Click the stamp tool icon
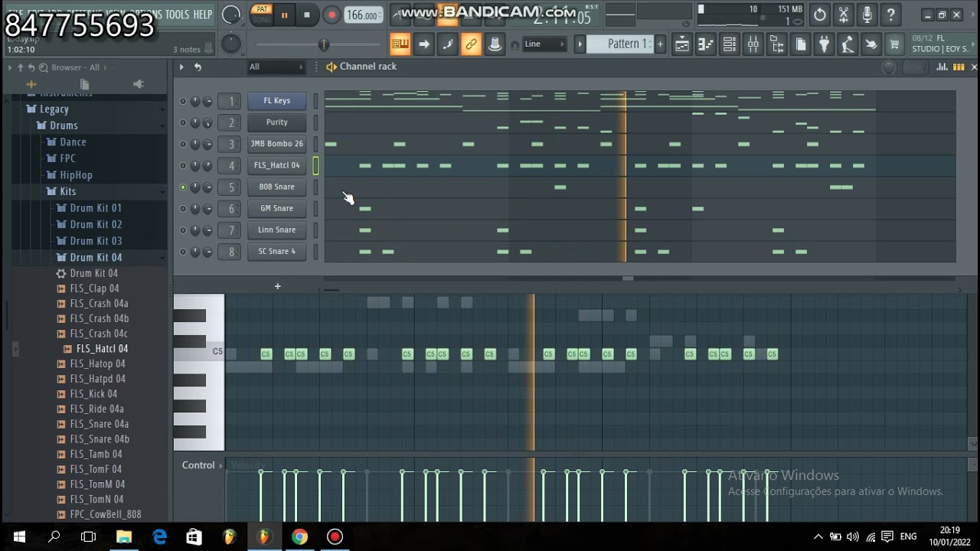Screen dimensions: 980x551 495,44
